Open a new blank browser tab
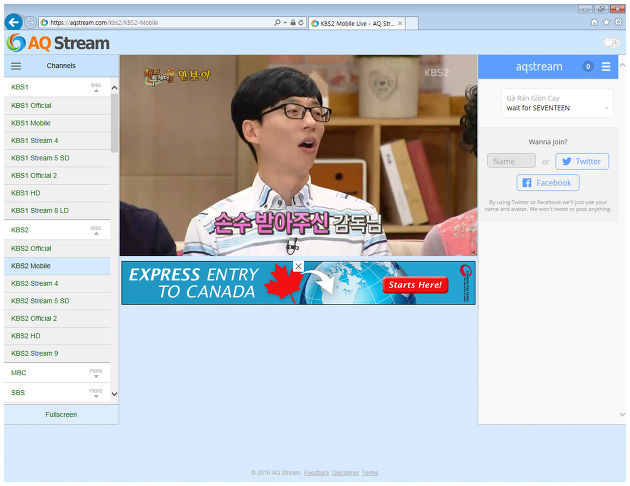The height and width of the screenshot is (486, 630). 412,23
